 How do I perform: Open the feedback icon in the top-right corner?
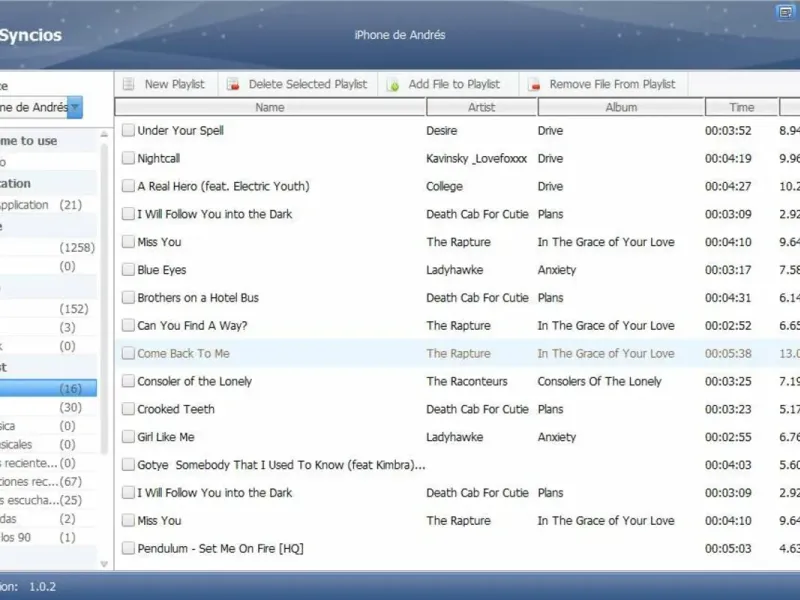tap(786, 12)
